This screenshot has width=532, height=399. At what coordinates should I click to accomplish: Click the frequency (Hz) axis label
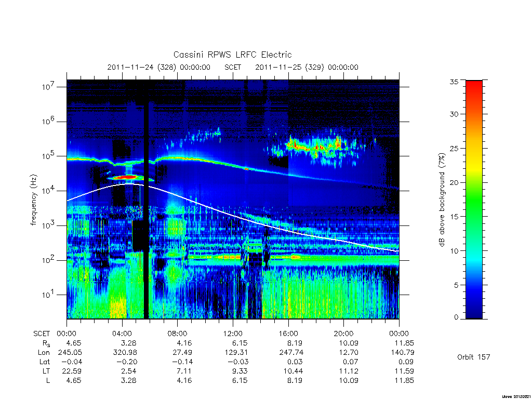[x=34, y=200]
